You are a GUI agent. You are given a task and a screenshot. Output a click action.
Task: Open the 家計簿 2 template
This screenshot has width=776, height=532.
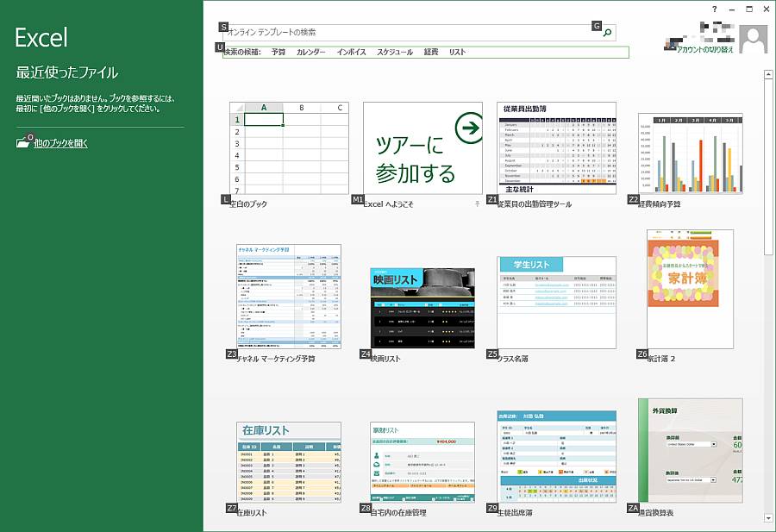point(691,289)
